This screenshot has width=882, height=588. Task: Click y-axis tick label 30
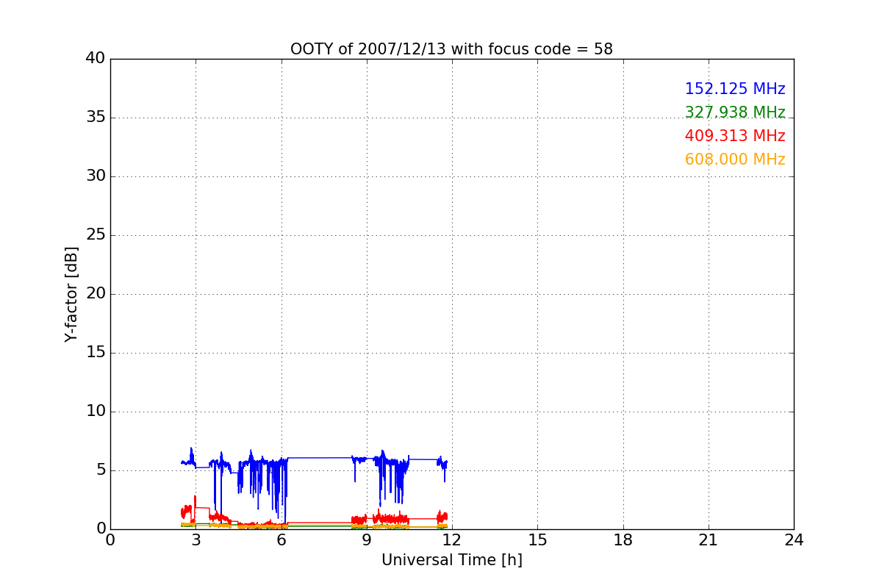point(96,176)
